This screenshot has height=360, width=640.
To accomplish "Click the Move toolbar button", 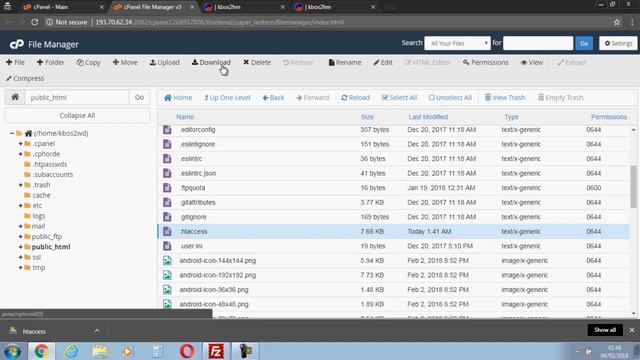I will [x=125, y=62].
